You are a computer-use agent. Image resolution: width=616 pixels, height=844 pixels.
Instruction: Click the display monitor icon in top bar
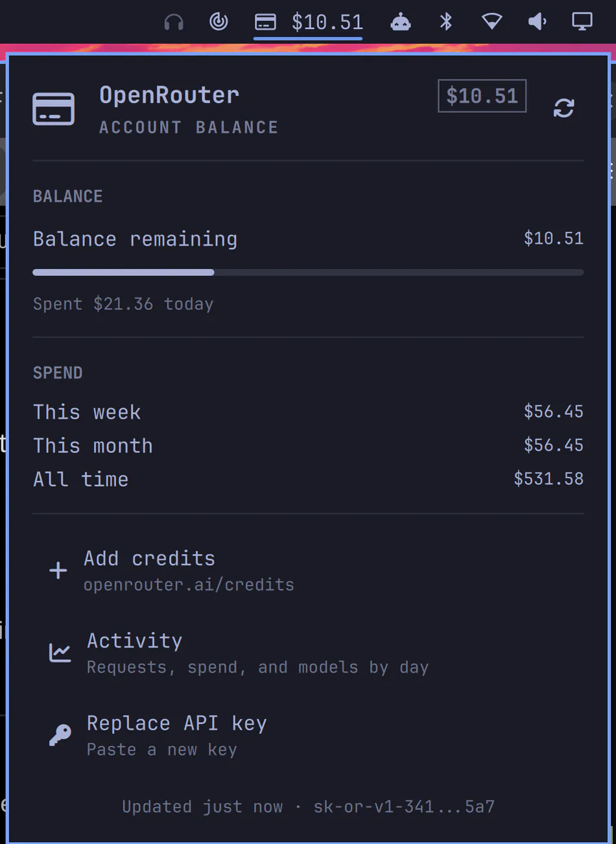point(582,22)
